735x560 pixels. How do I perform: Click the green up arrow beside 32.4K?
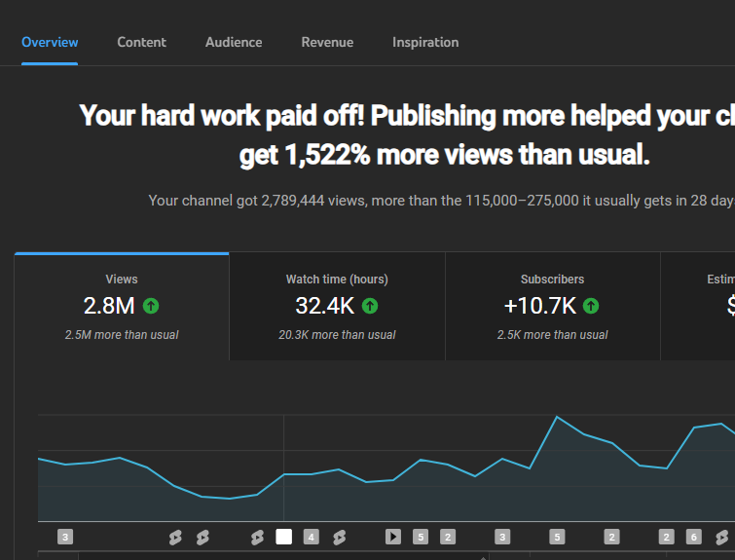(x=370, y=306)
